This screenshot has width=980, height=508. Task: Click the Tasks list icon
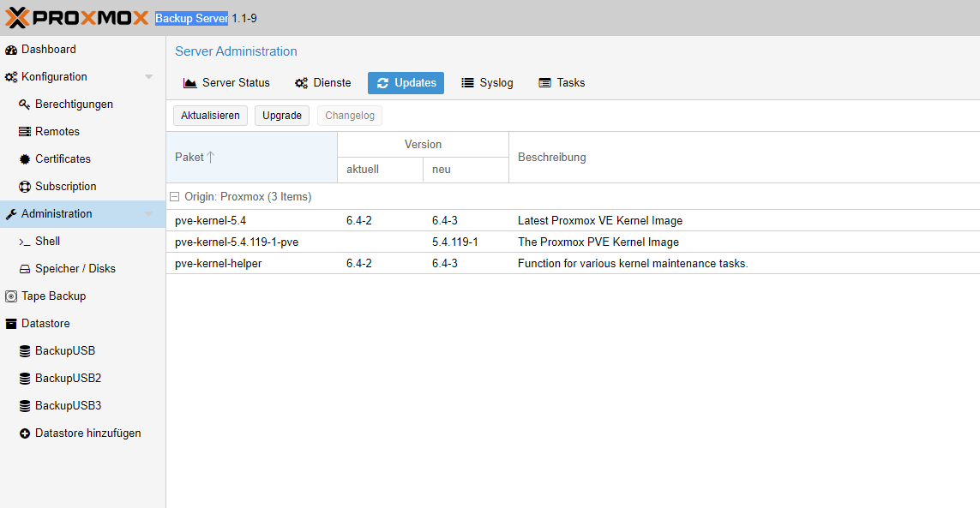545,83
